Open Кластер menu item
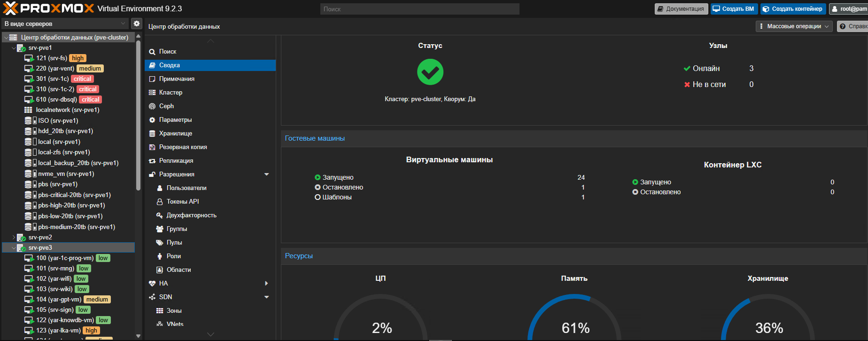 tap(210, 93)
